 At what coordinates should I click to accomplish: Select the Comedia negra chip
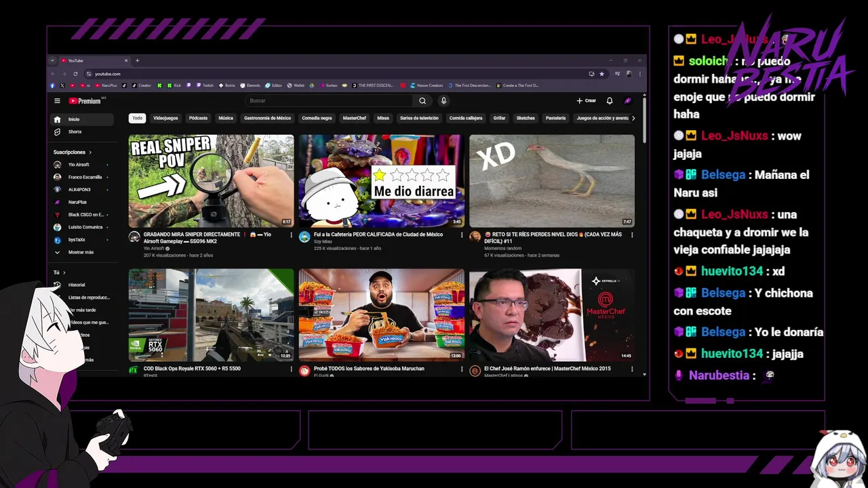click(x=317, y=118)
